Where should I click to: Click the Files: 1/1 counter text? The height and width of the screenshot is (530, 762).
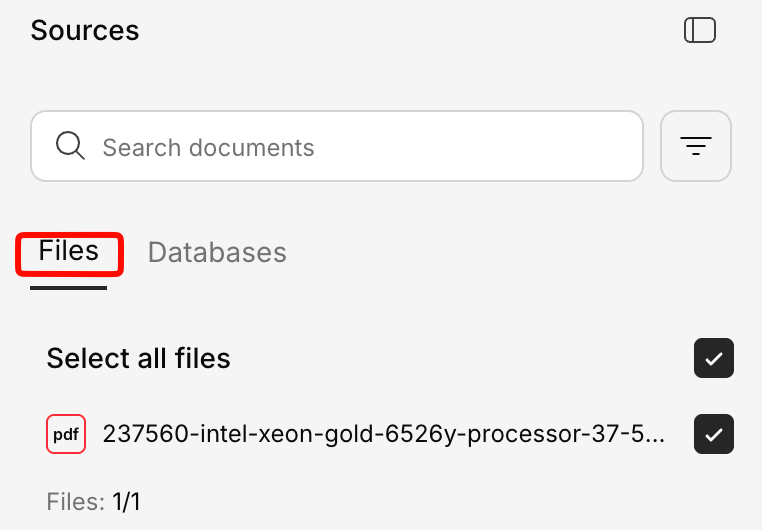[x=93, y=501]
